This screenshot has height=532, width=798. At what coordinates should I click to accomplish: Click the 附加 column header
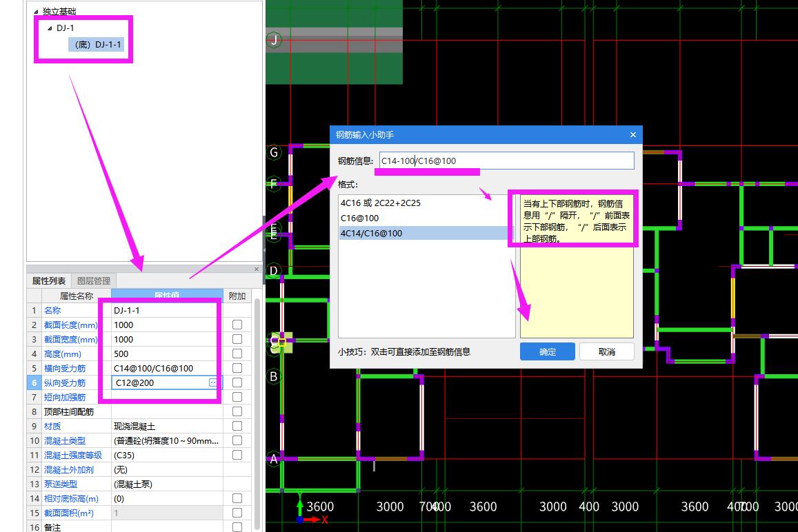point(237,296)
